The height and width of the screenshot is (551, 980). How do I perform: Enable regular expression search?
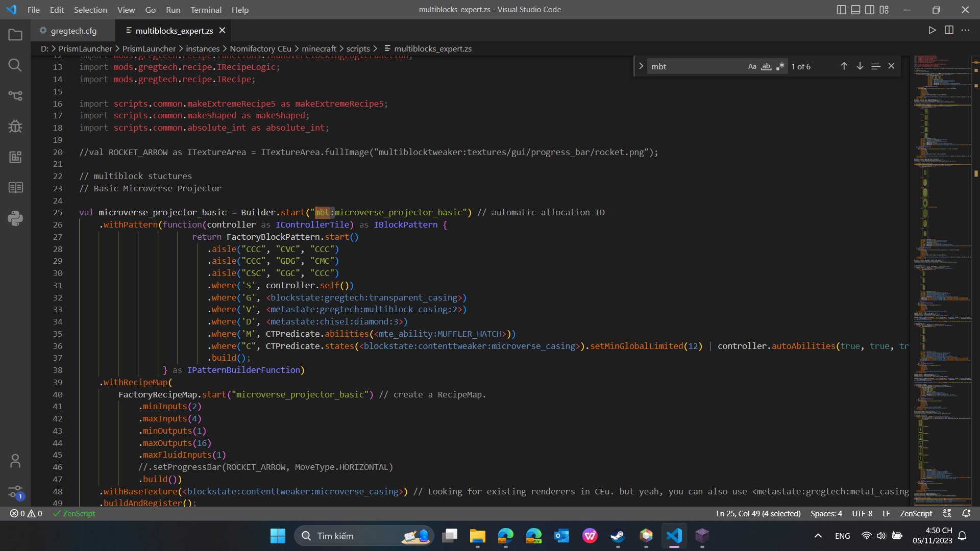click(x=780, y=66)
